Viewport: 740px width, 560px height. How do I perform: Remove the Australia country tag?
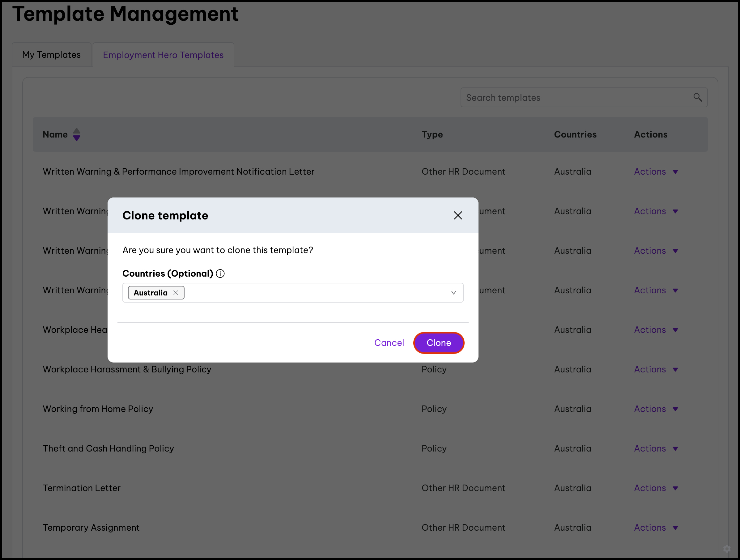click(x=176, y=293)
